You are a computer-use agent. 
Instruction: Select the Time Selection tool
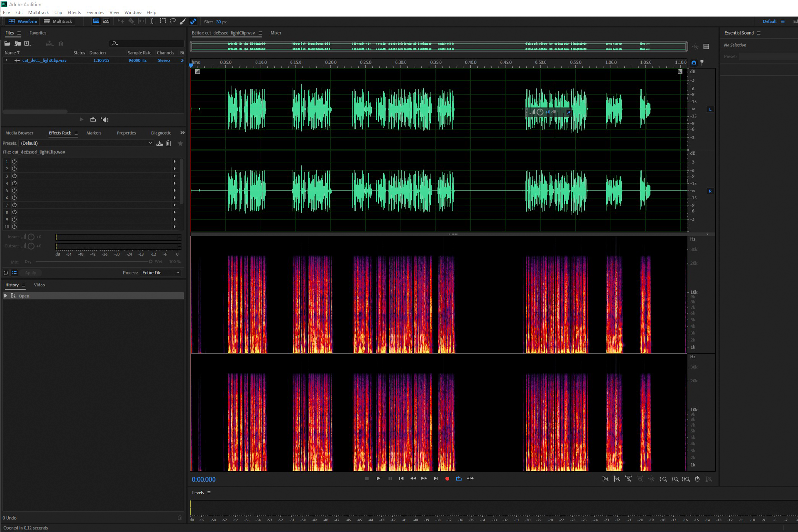pos(152,22)
